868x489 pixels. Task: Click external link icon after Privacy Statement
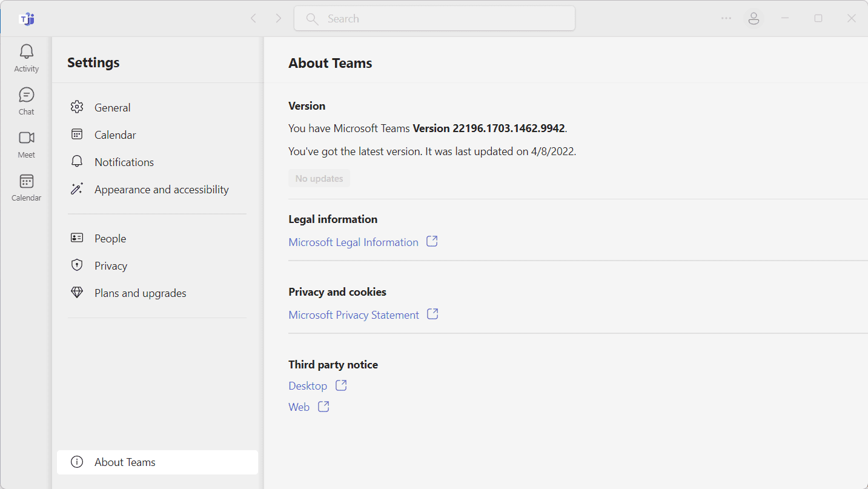coord(432,314)
